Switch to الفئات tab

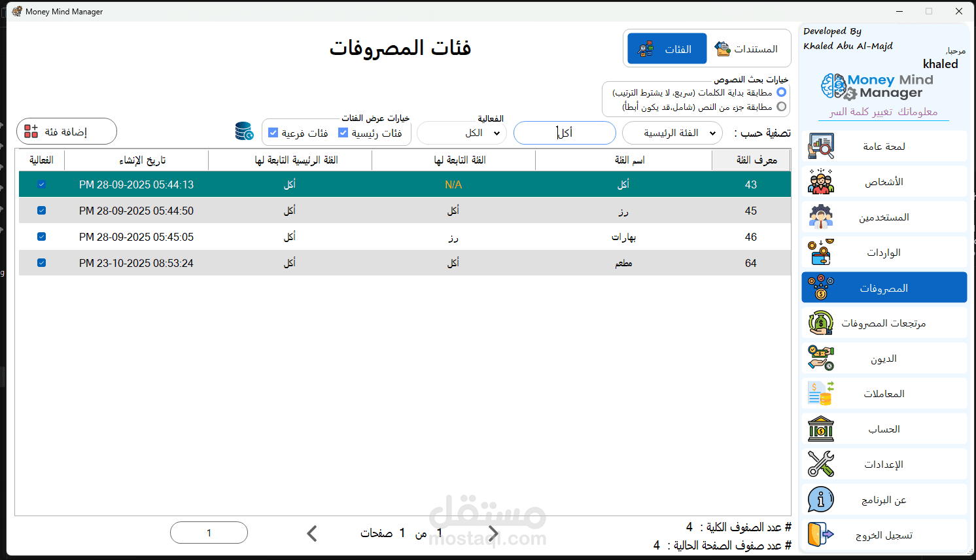tap(667, 48)
